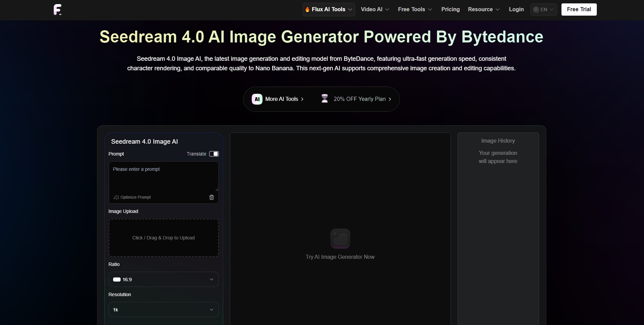Viewport: 644px width, 325px height.
Task: Click the Optimize Prompt sparkle icon
Action: pyautogui.click(x=116, y=197)
